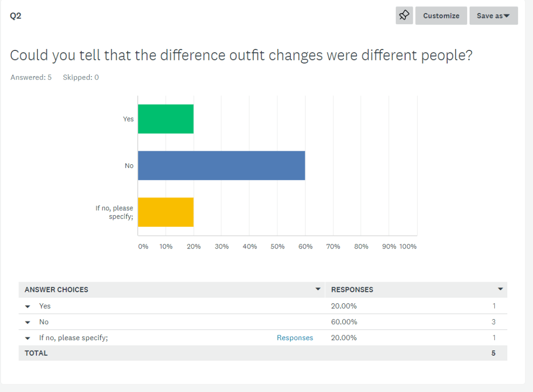Click the response count 1 for Yes
Image resolution: width=533 pixels, height=392 pixels.
(494, 306)
